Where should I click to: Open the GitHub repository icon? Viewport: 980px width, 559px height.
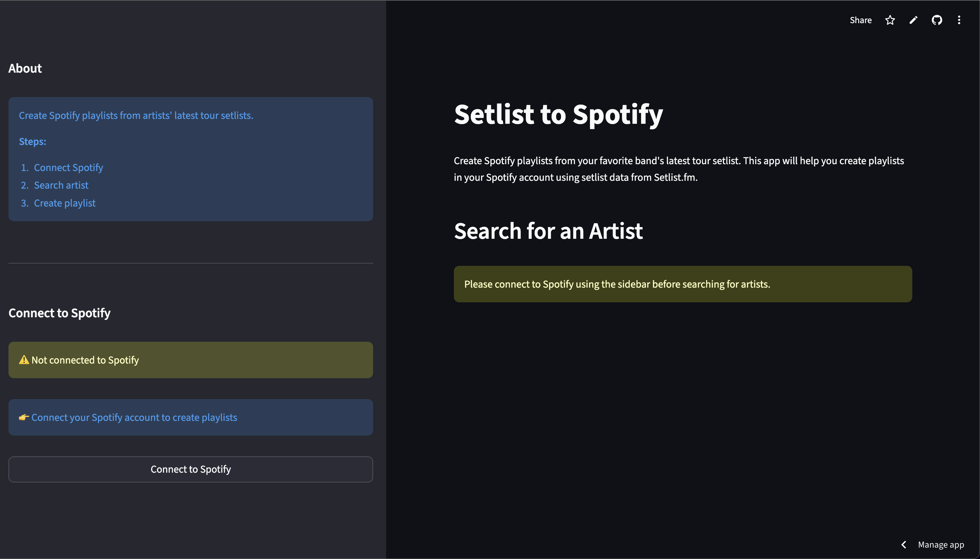coord(937,20)
